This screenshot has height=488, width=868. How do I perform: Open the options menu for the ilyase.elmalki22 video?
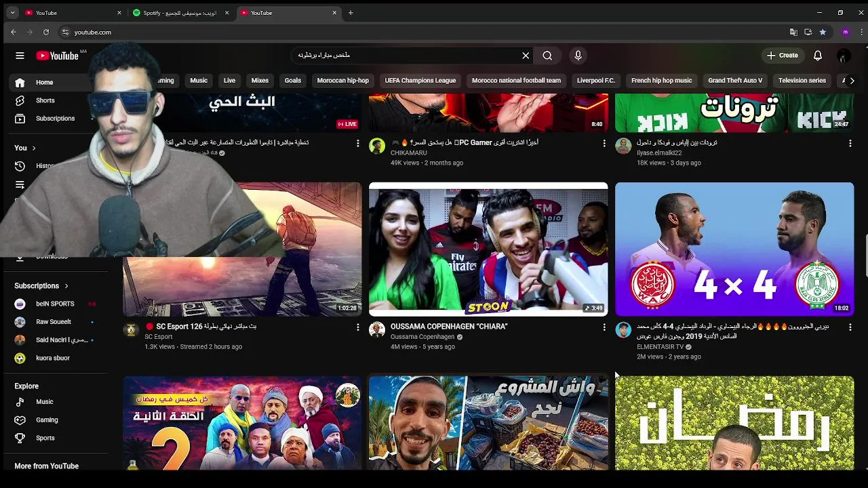[850, 144]
